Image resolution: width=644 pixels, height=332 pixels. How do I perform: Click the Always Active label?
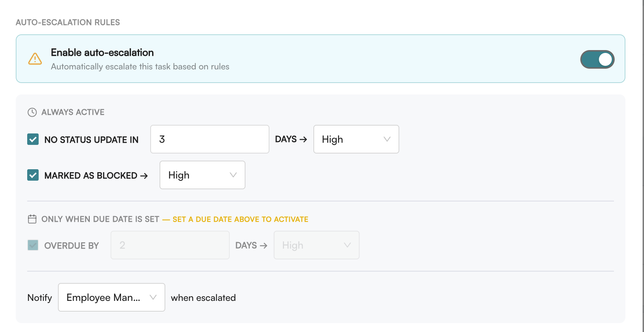click(73, 112)
